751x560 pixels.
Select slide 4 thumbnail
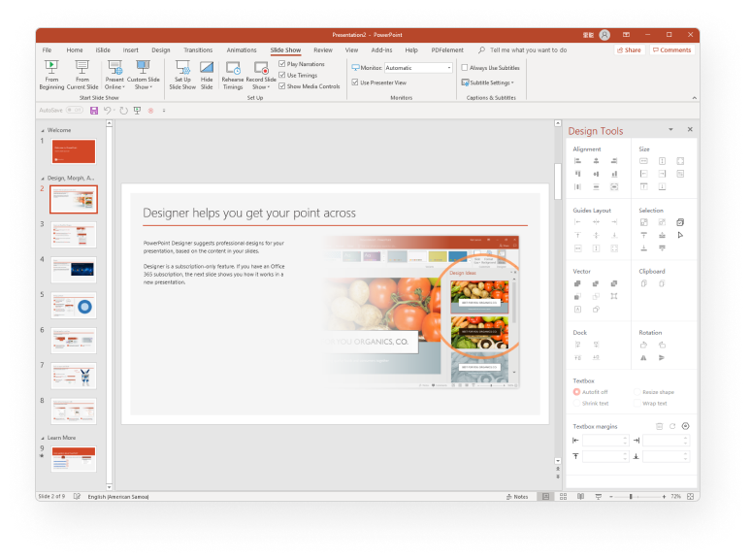[74, 270]
